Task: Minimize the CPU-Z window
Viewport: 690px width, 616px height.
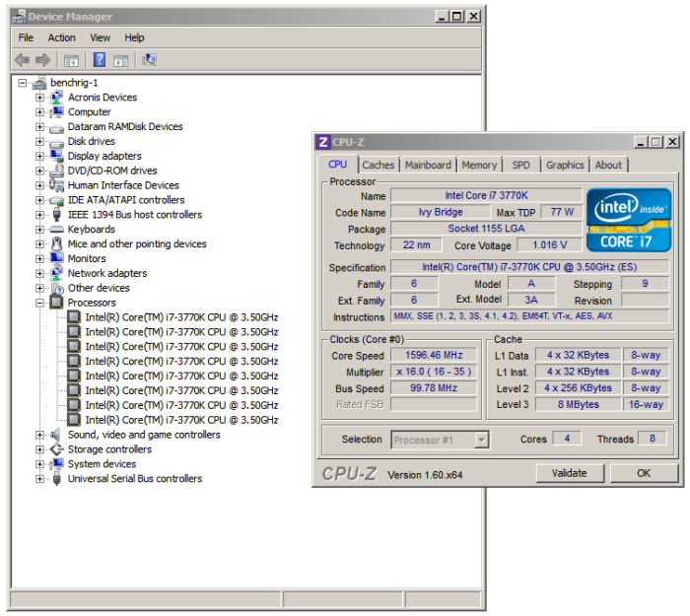Action: [641, 142]
